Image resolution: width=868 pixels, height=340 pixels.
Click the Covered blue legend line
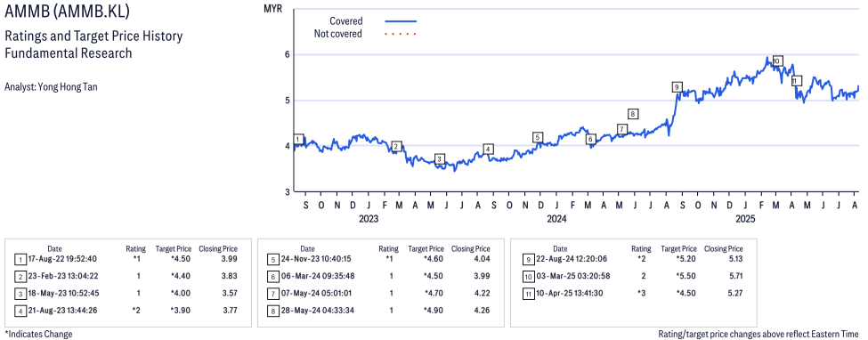coord(401,21)
